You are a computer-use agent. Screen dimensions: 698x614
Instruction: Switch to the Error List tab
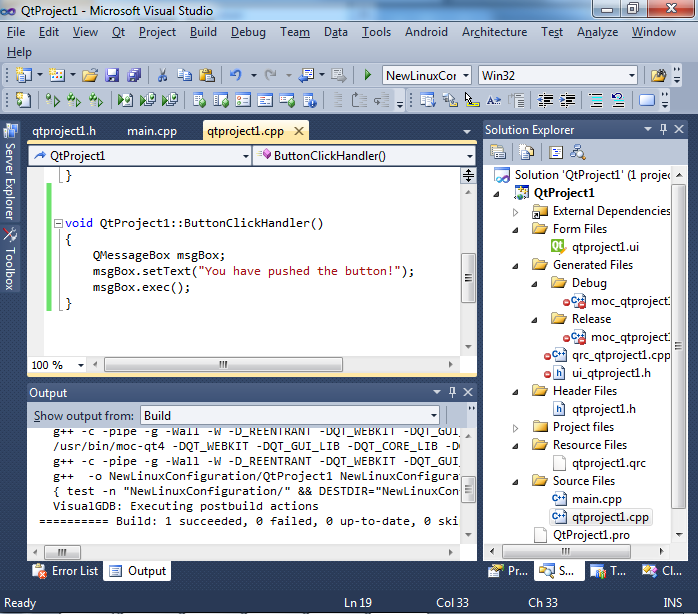(x=67, y=571)
